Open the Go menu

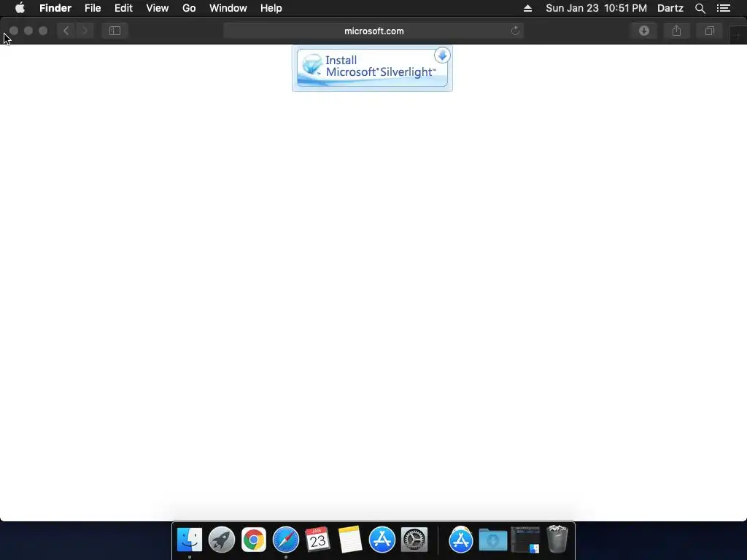click(x=189, y=8)
